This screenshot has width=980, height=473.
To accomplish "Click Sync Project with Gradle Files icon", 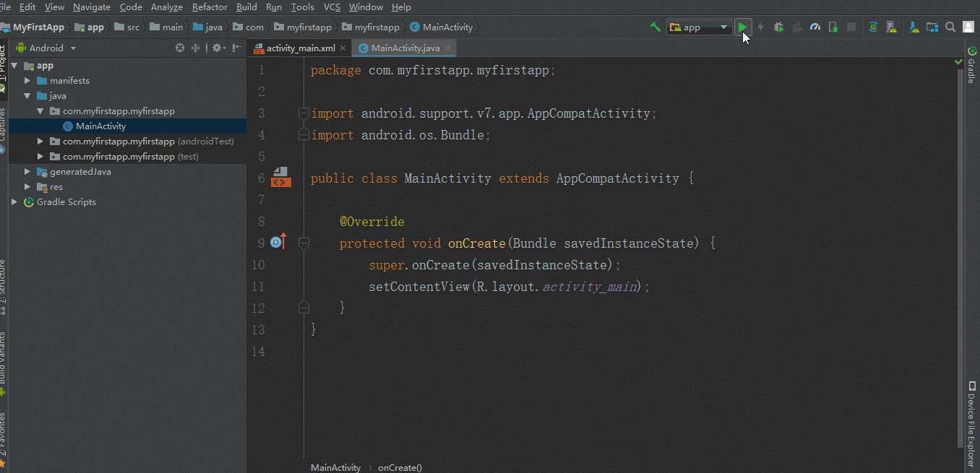I will click(873, 27).
